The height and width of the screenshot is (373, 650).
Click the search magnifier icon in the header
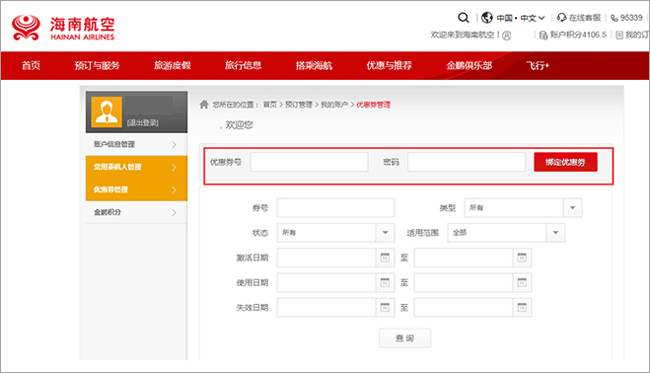[x=463, y=17]
